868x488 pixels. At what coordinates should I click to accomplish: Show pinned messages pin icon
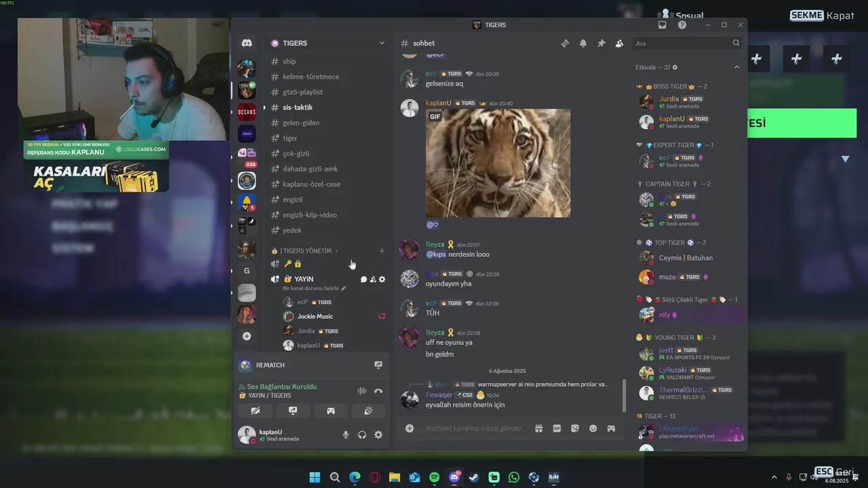pos(601,43)
